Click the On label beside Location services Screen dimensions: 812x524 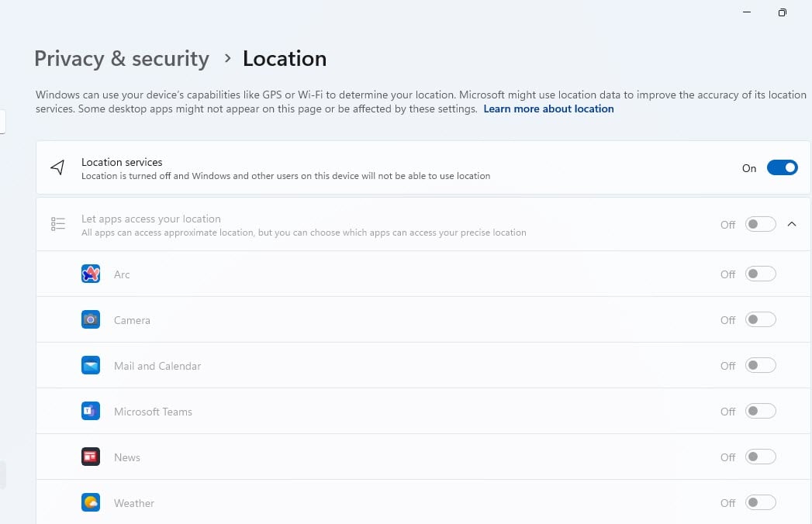click(749, 168)
